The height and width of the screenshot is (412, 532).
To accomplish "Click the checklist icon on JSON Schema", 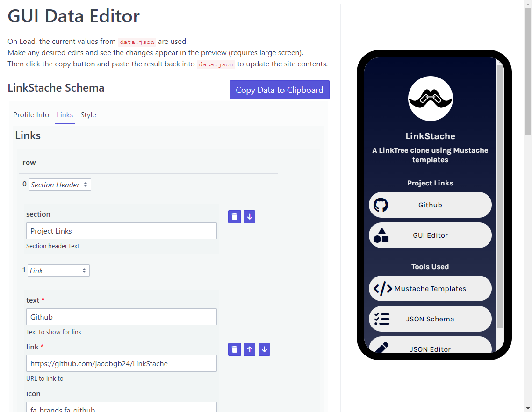I will click(381, 319).
